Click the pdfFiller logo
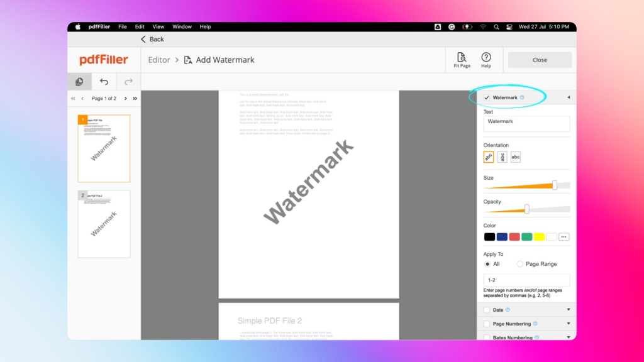This screenshot has width=644, height=362. point(104,60)
